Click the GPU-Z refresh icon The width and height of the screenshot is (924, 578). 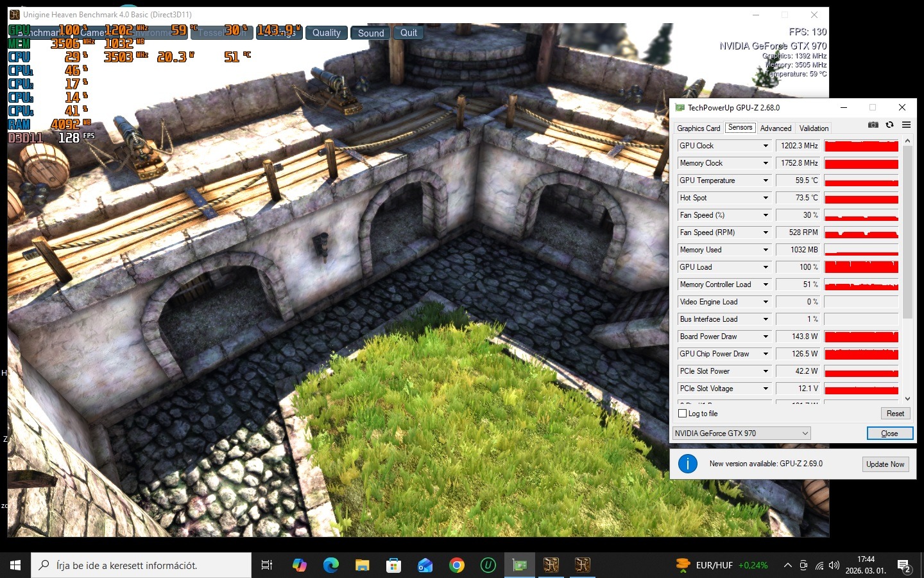click(889, 125)
